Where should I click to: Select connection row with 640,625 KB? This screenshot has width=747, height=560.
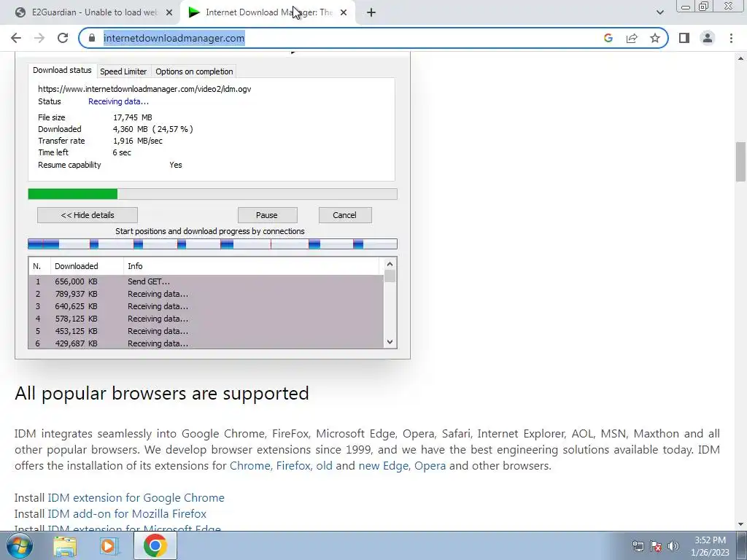[206, 306]
